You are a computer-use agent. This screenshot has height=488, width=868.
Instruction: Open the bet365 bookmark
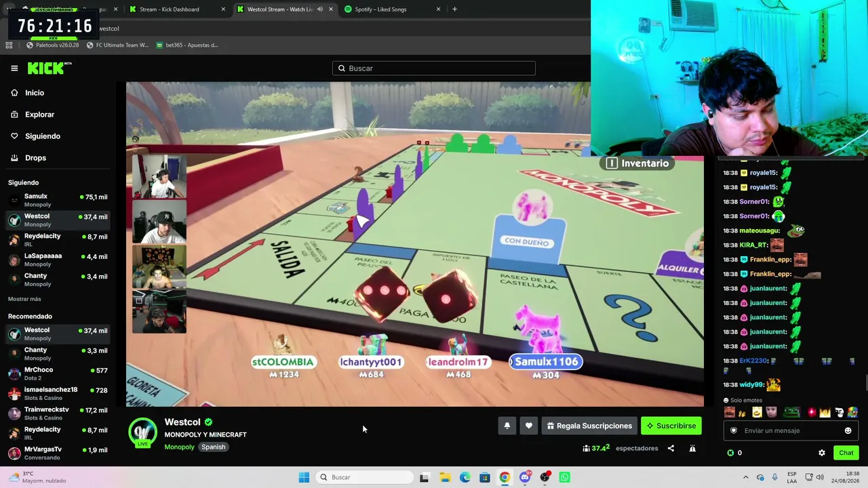tap(186, 45)
